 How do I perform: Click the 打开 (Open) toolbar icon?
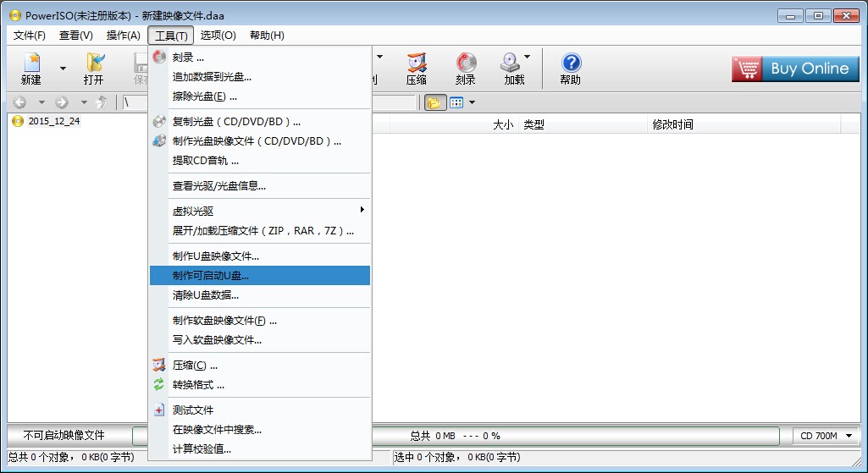coord(94,69)
